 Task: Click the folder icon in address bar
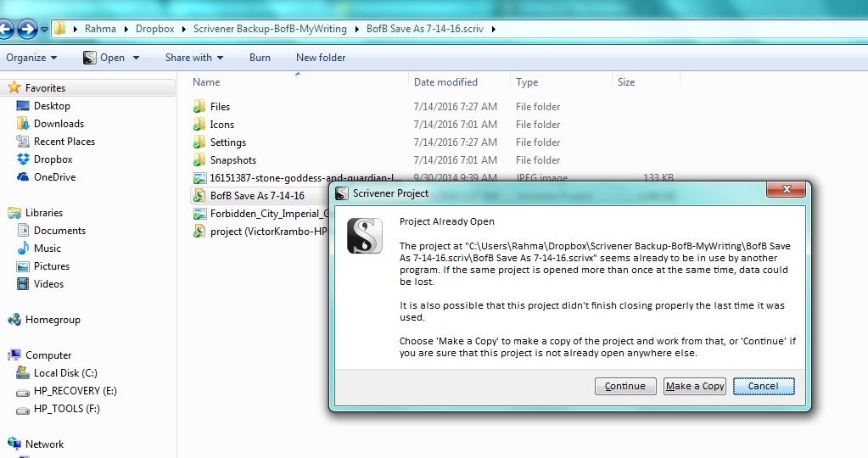59,28
